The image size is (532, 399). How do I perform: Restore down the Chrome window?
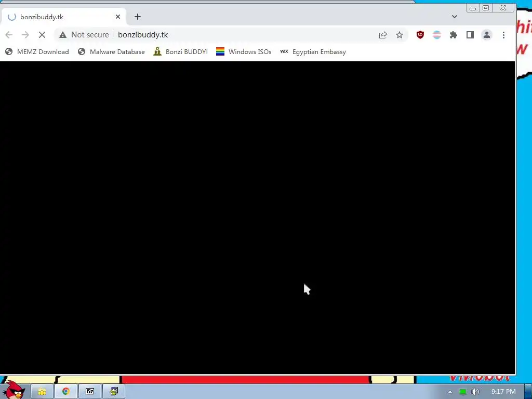click(x=486, y=8)
